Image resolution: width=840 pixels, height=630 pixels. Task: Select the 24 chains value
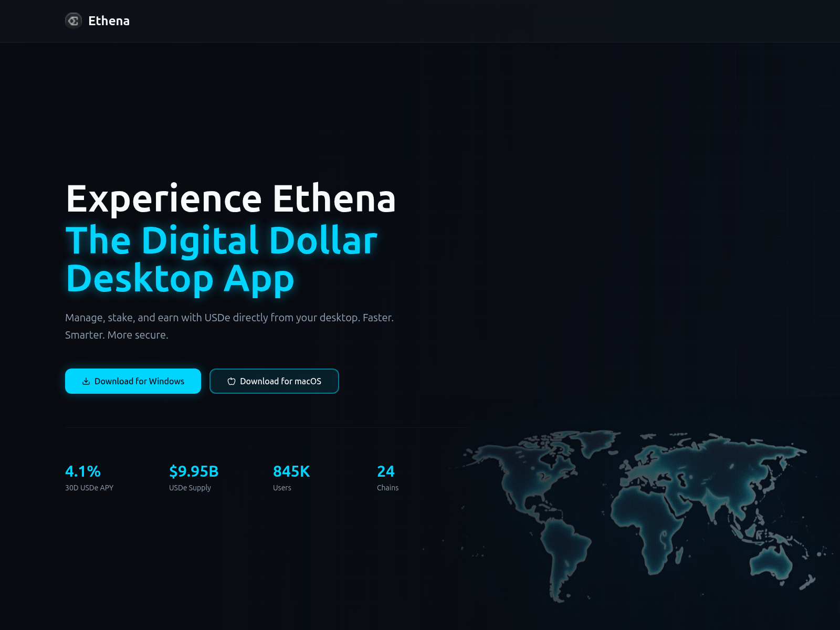tap(386, 471)
